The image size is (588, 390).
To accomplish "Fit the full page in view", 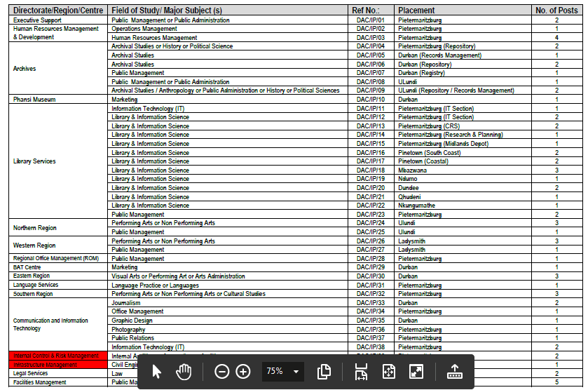I will click(389, 371).
